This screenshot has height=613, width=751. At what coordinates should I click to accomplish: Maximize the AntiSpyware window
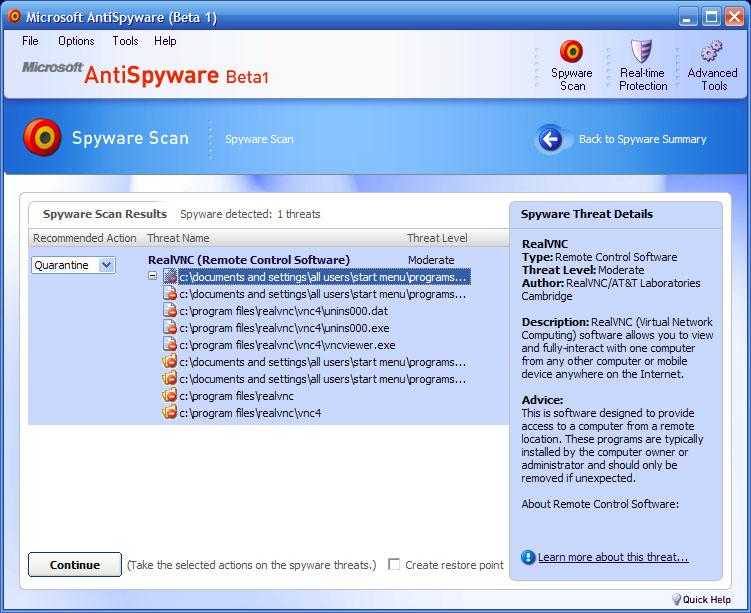click(x=711, y=17)
